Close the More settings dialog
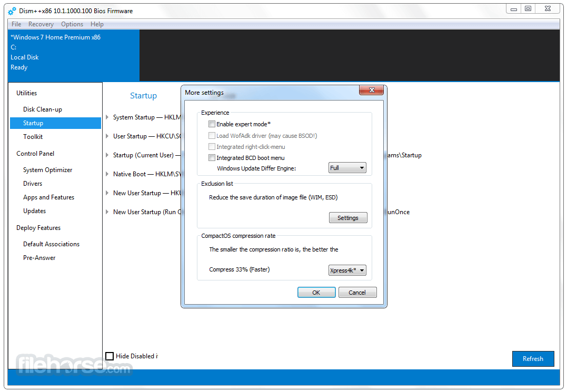Viewport: 567px width, 392px height. 371,90
